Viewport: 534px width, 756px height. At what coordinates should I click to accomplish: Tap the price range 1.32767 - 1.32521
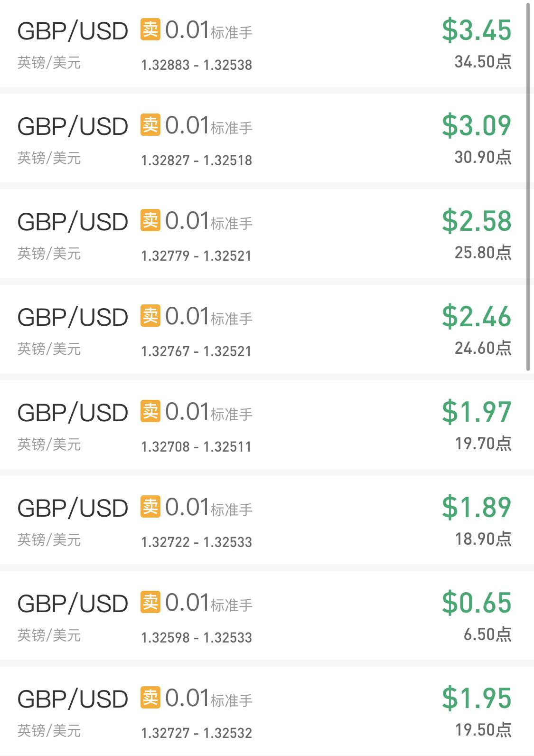(x=197, y=351)
